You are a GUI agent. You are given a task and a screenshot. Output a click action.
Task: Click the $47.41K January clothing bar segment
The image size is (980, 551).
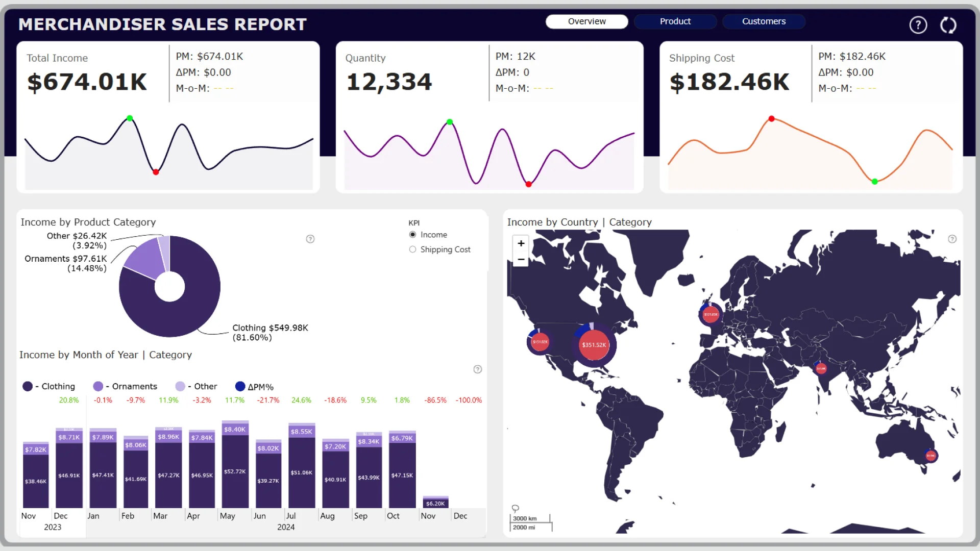pos(103,475)
